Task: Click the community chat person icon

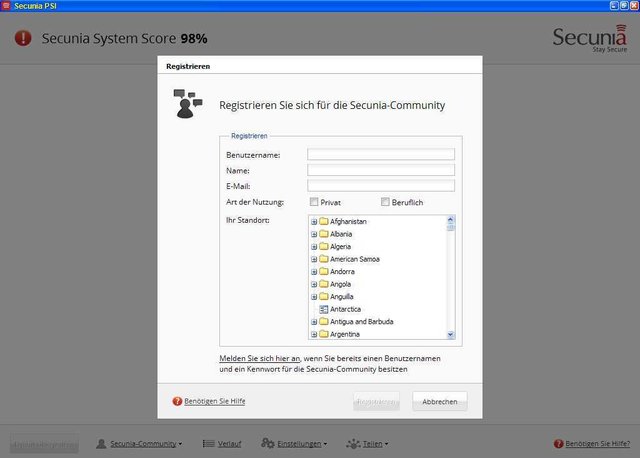Action: click(x=188, y=104)
